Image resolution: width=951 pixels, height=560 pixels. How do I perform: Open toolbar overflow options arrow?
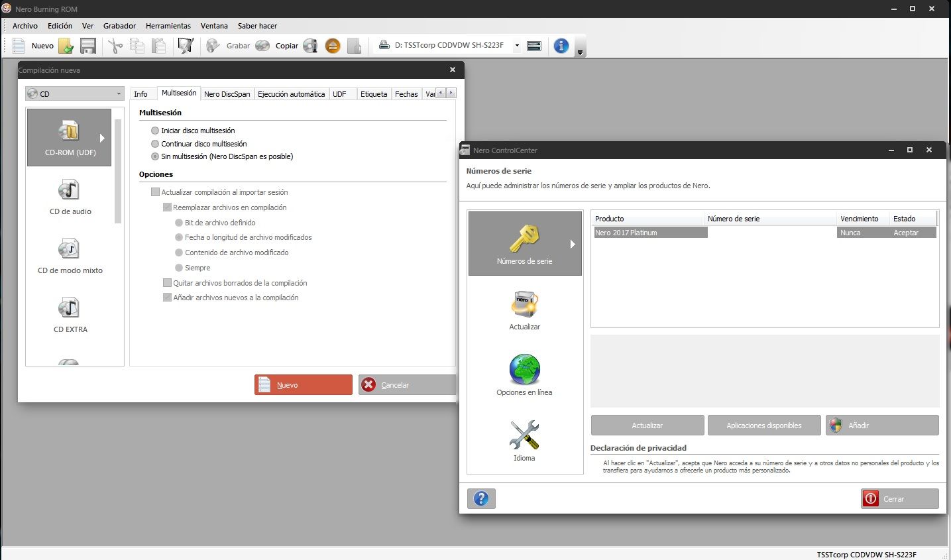581,52
